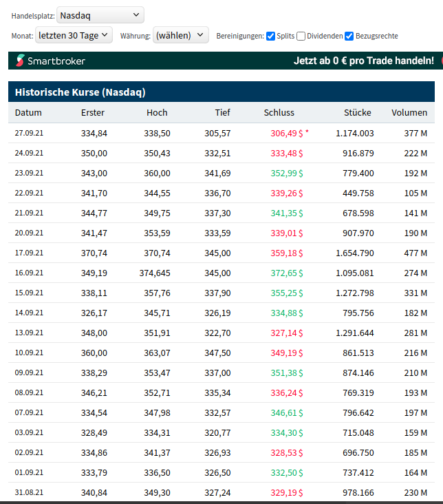Click the Smartbroker logo icon
443x504 pixels.
(20, 61)
